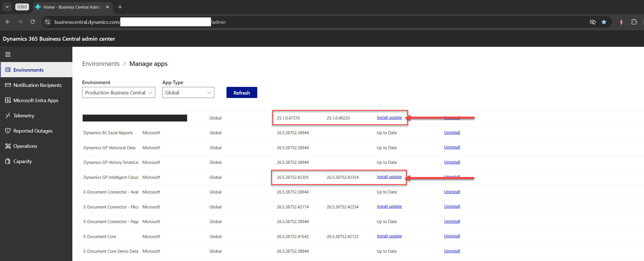The height and width of the screenshot is (261, 644).
Task: Open the App Type dropdown
Action: coord(188,92)
